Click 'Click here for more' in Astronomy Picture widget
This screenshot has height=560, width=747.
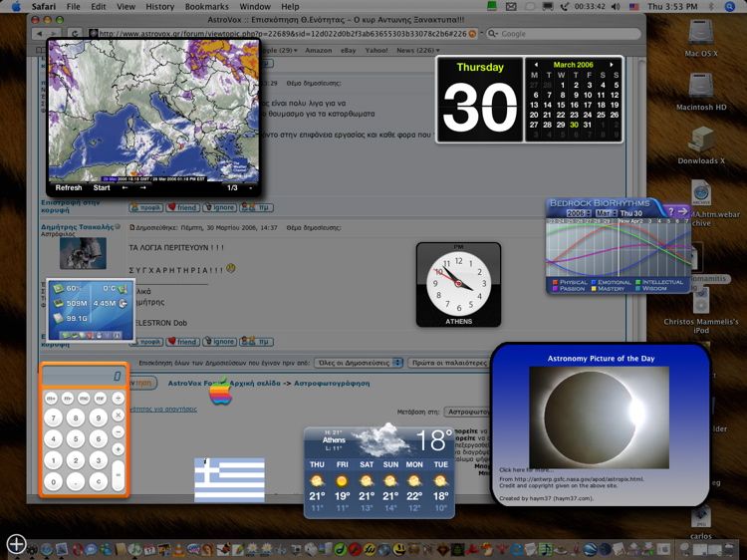527,470
